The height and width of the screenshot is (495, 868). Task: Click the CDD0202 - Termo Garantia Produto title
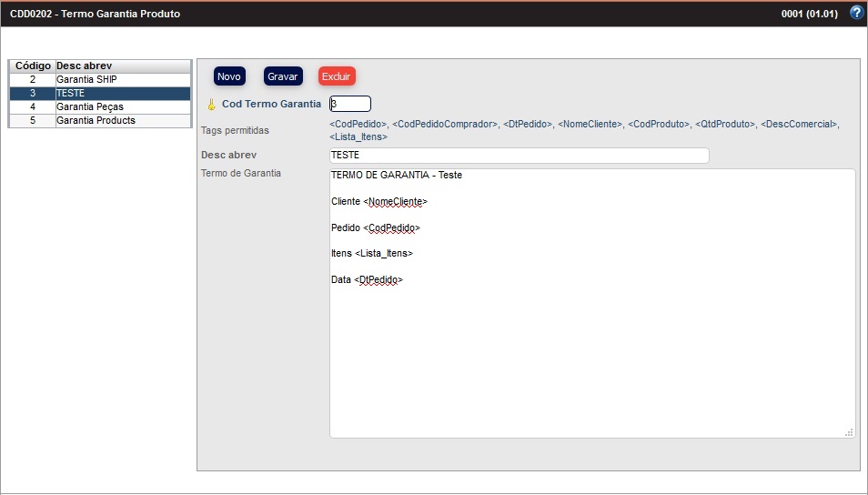tap(96, 15)
